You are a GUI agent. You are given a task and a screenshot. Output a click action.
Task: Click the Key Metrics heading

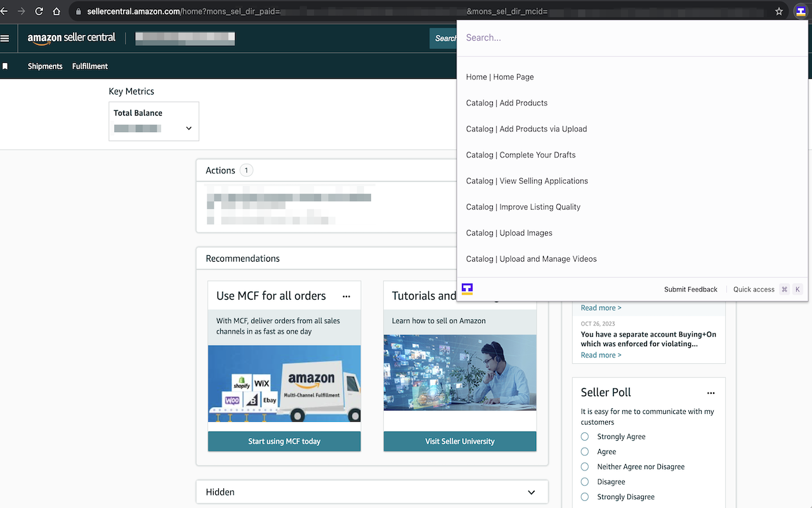click(x=131, y=91)
